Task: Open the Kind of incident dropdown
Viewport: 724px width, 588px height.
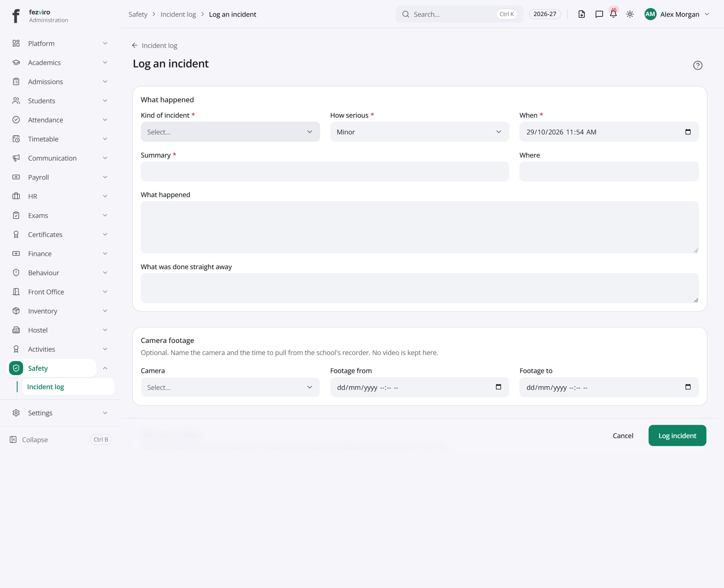Action: pos(230,132)
